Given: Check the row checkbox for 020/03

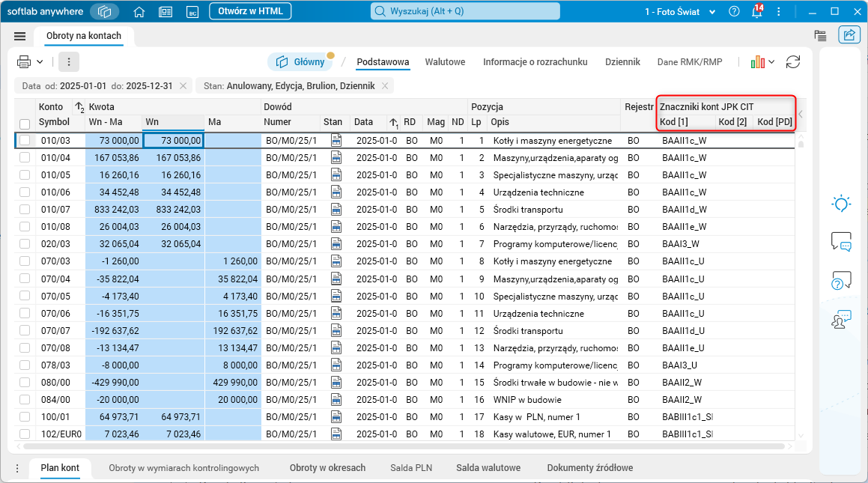Looking at the screenshot, I should pos(25,244).
